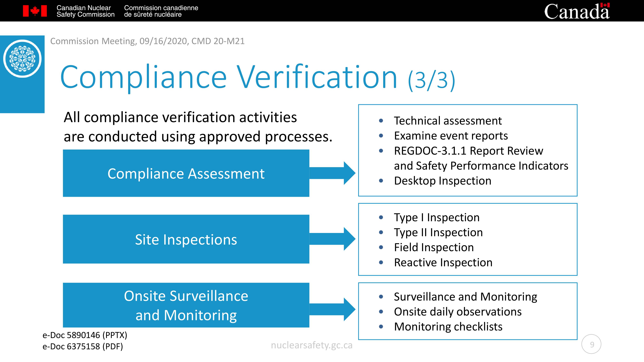Screen dimensions: 644x362
Task: Click the circular CNSC emblem icon
Action: [x=22, y=59]
